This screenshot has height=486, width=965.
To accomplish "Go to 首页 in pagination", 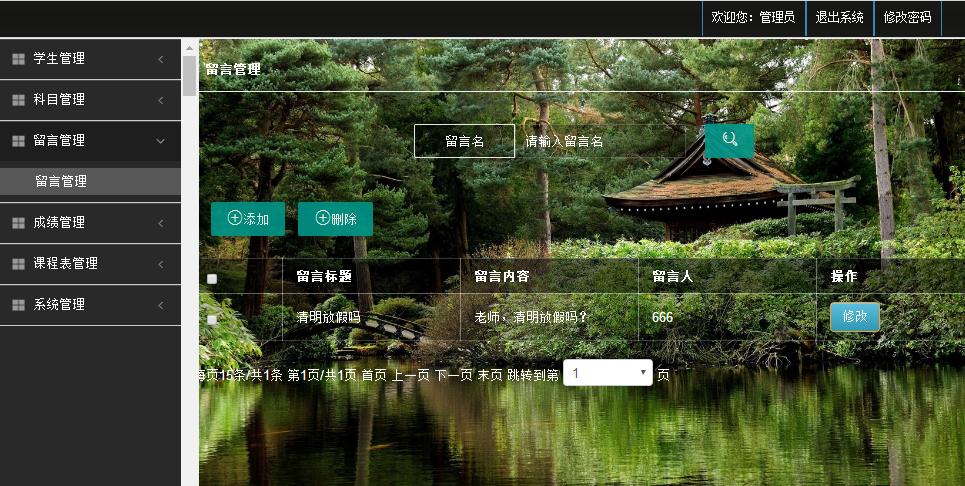I will (x=374, y=375).
